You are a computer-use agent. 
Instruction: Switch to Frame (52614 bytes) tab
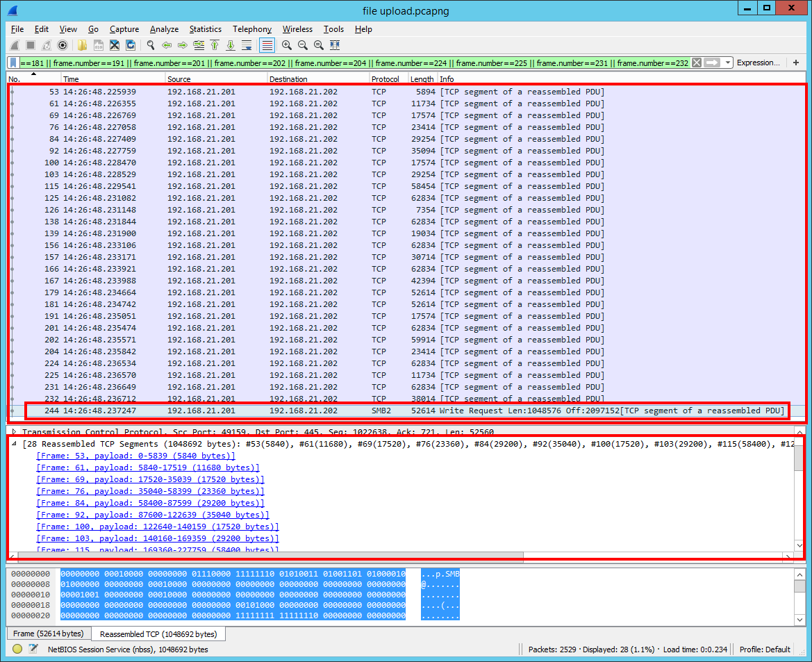pos(49,634)
